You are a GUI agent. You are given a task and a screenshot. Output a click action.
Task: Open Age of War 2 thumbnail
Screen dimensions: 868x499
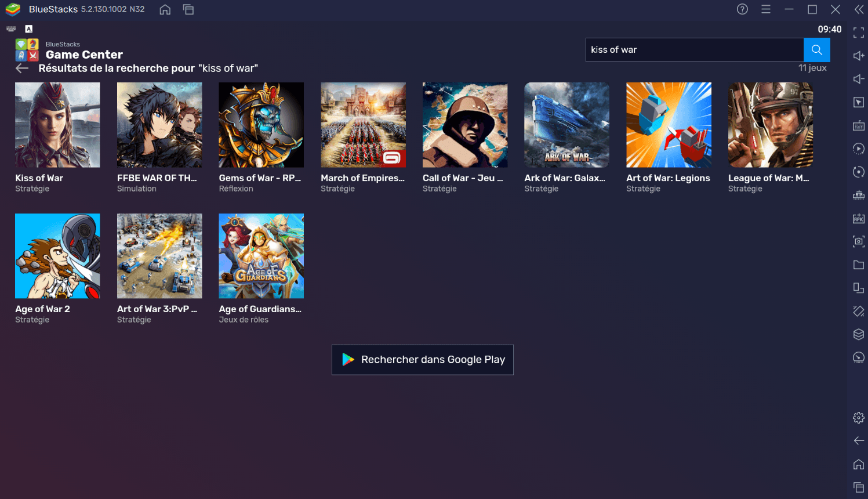57,256
